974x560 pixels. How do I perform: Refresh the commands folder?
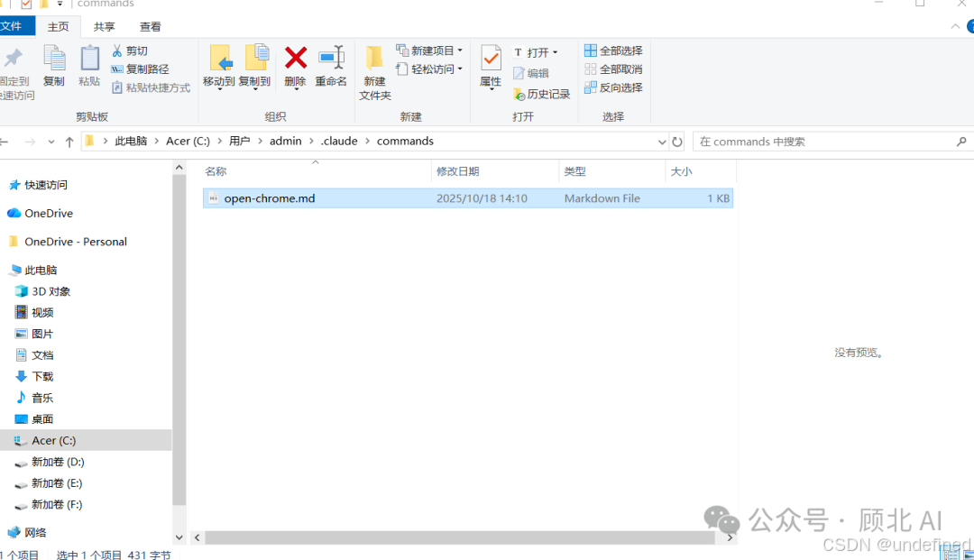pyautogui.click(x=677, y=142)
